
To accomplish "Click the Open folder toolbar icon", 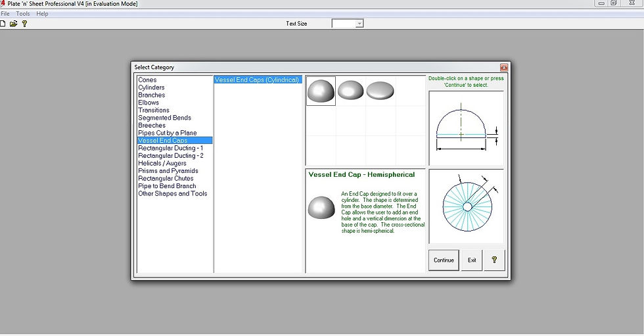I will click(x=13, y=24).
